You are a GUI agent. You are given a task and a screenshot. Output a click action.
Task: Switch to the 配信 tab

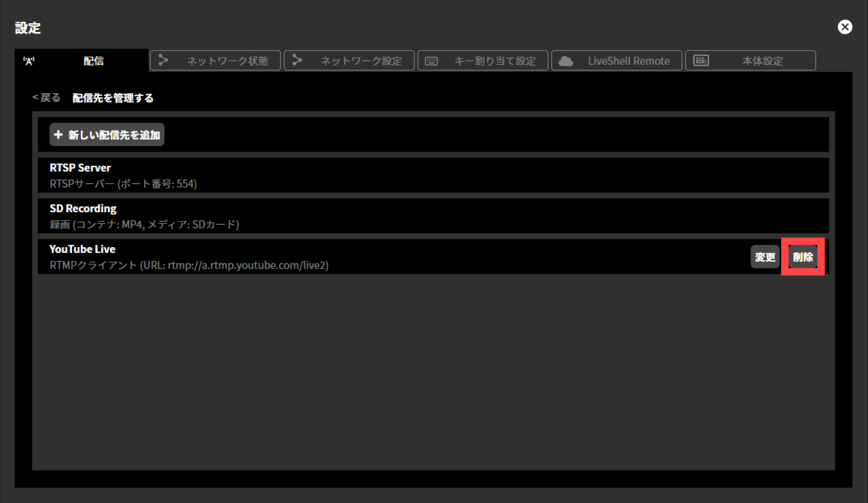(x=93, y=60)
